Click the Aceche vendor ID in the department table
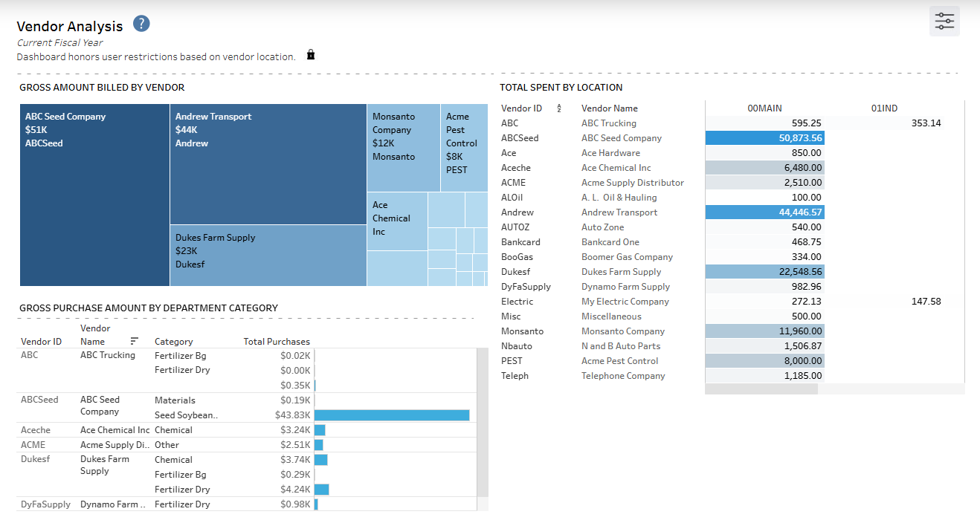The width and height of the screenshot is (980, 523). click(36, 430)
